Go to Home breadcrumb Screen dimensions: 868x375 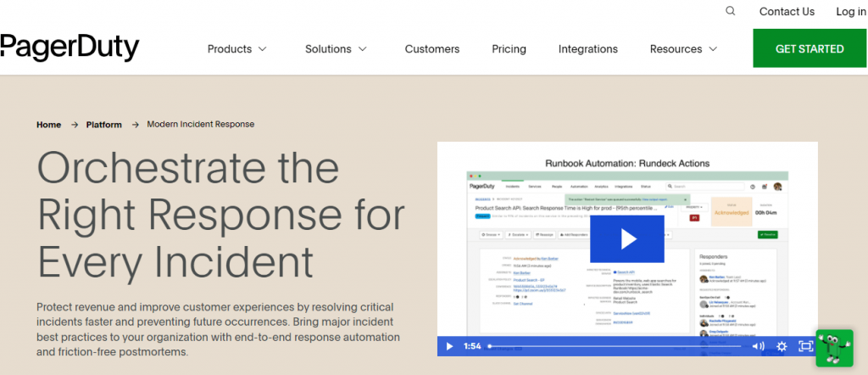click(x=48, y=125)
